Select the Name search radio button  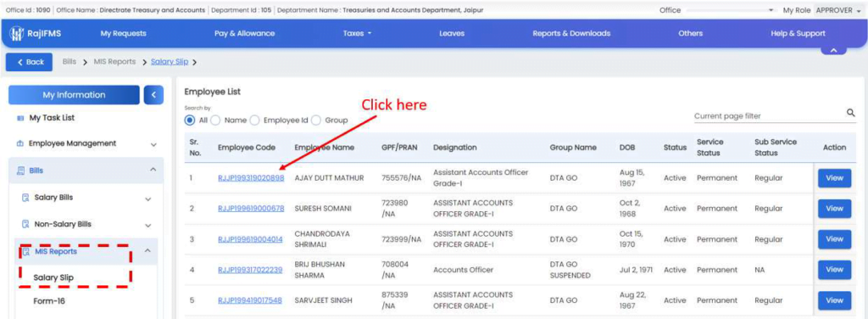click(215, 120)
